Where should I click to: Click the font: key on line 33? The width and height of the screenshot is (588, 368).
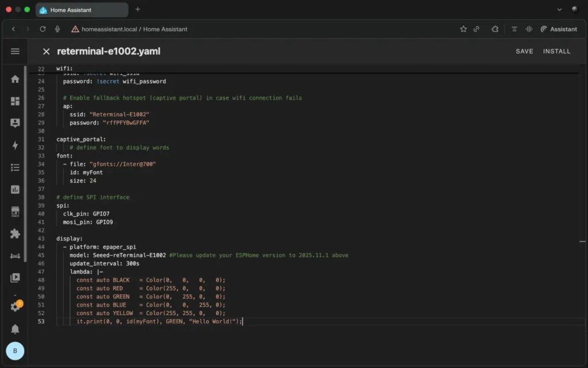(64, 156)
